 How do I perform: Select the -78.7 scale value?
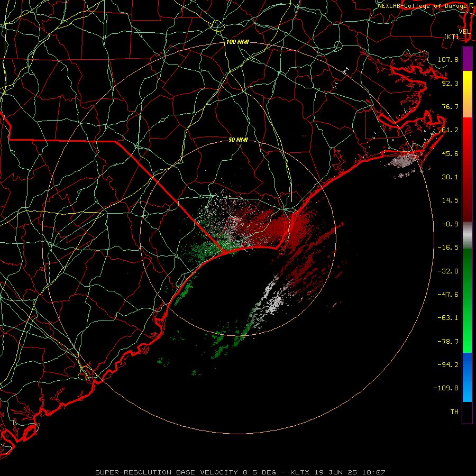coord(448,342)
